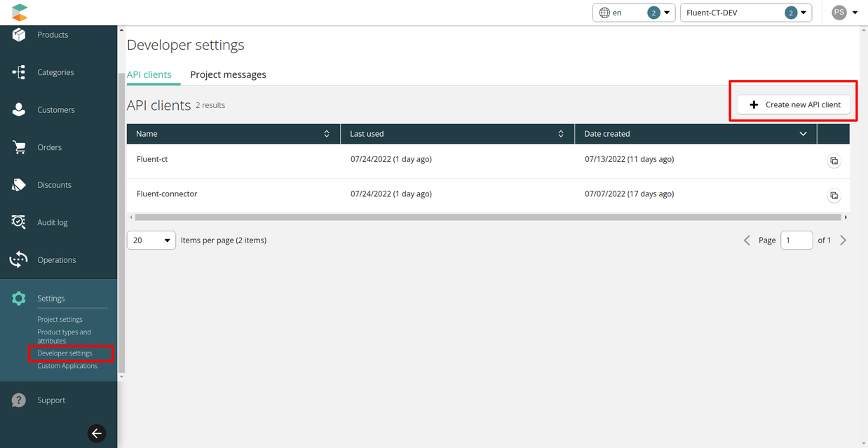The width and height of the screenshot is (868, 448).
Task: Open Audit log magnifier icon
Action: (x=19, y=222)
